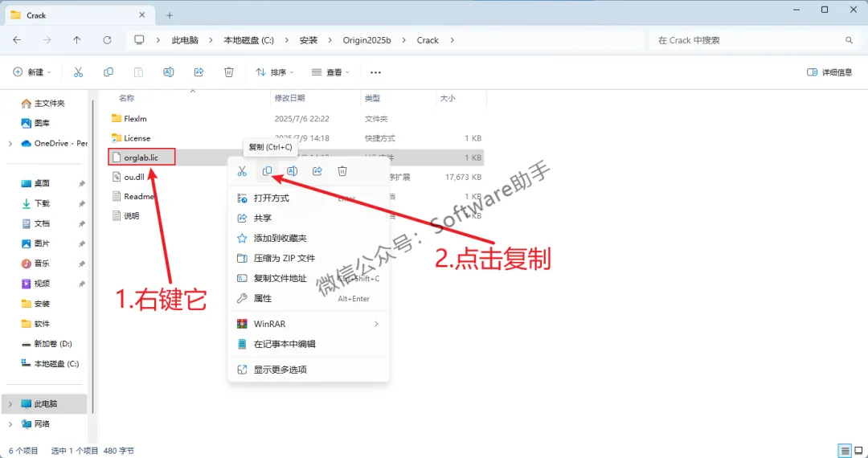Viewport: 868px width, 458px height.
Task: Open 软件 folder in the sidebar
Action: [x=43, y=324]
